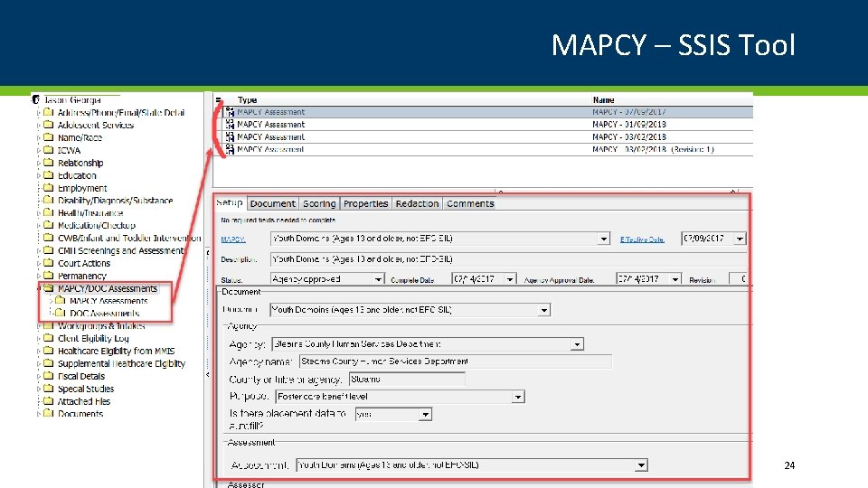This screenshot has width=868, height=488.
Task: Select the Workgroups & Intakes node
Action: pyautogui.click(x=101, y=326)
